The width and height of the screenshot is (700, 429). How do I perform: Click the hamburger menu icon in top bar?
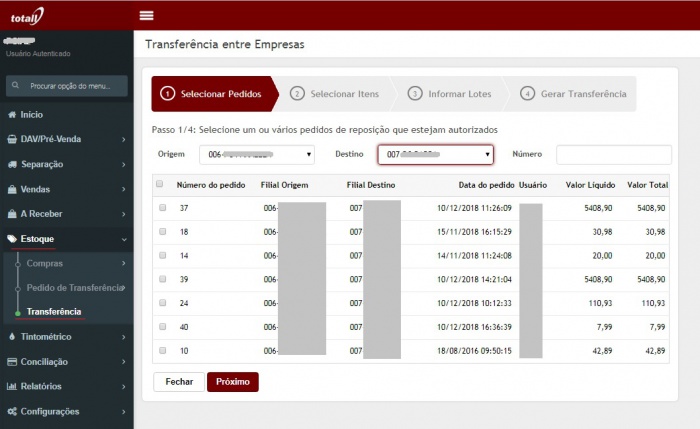pos(146,15)
